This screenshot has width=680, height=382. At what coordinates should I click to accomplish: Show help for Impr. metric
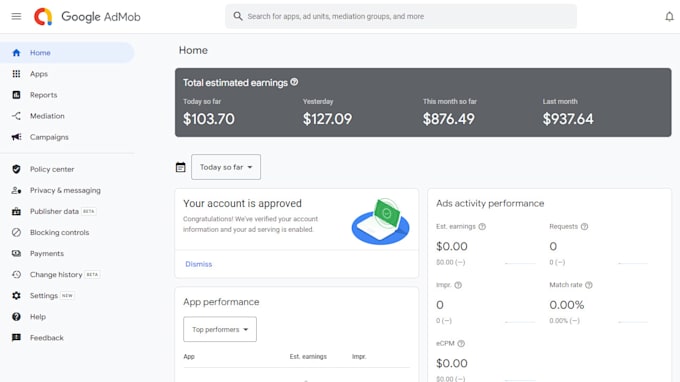[x=458, y=285]
